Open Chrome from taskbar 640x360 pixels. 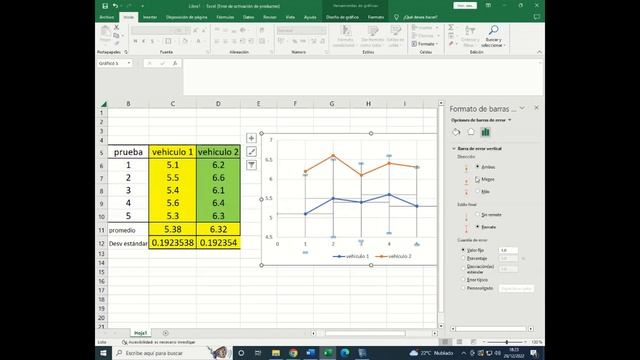[293, 353]
